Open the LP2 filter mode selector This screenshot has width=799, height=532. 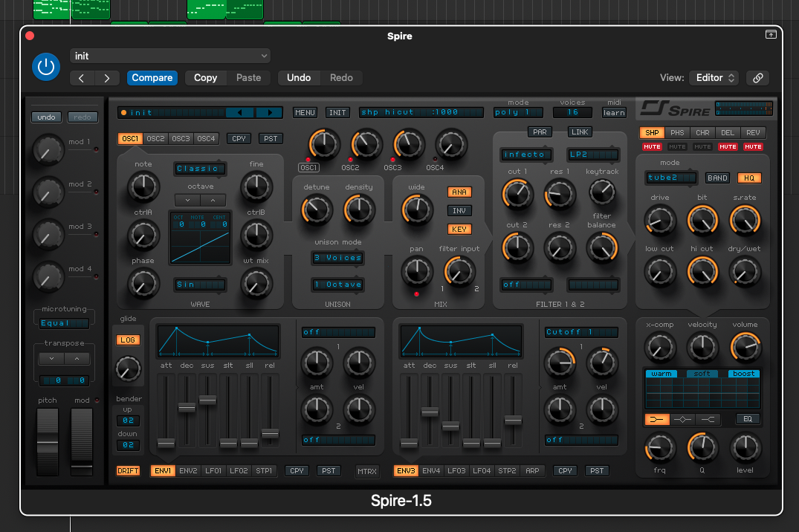click(594, 155)
